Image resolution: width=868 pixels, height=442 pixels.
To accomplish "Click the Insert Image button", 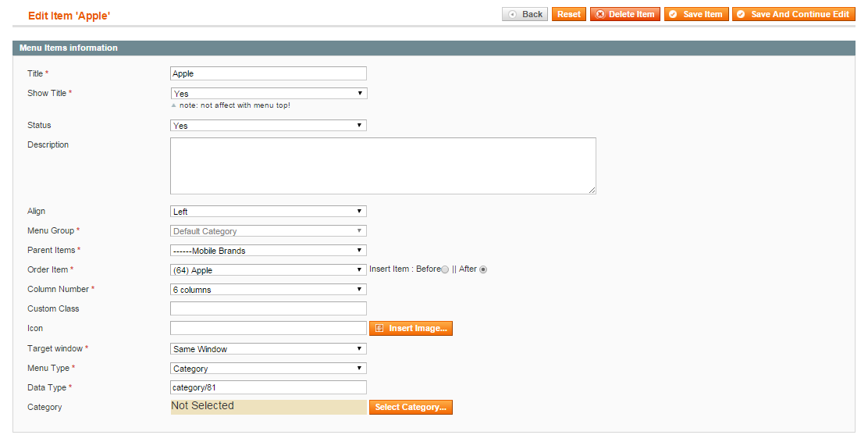I will 411,329.
